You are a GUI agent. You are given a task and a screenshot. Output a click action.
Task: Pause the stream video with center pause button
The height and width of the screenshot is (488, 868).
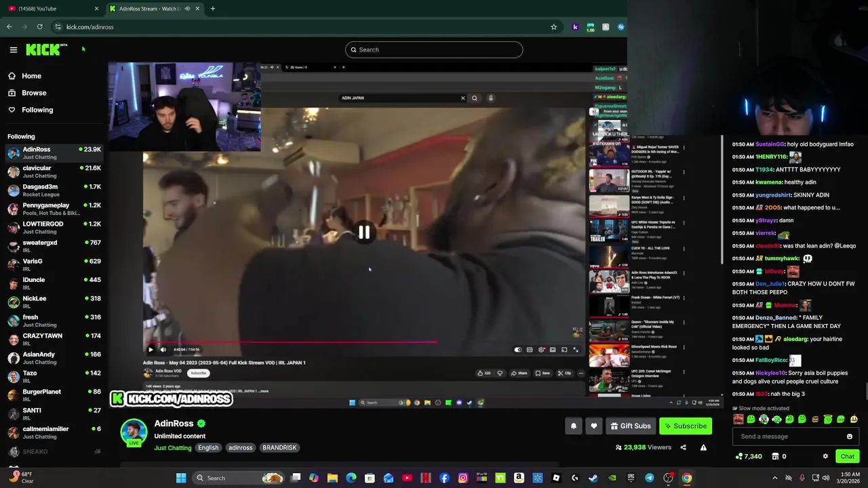click(x=364, y=232)
